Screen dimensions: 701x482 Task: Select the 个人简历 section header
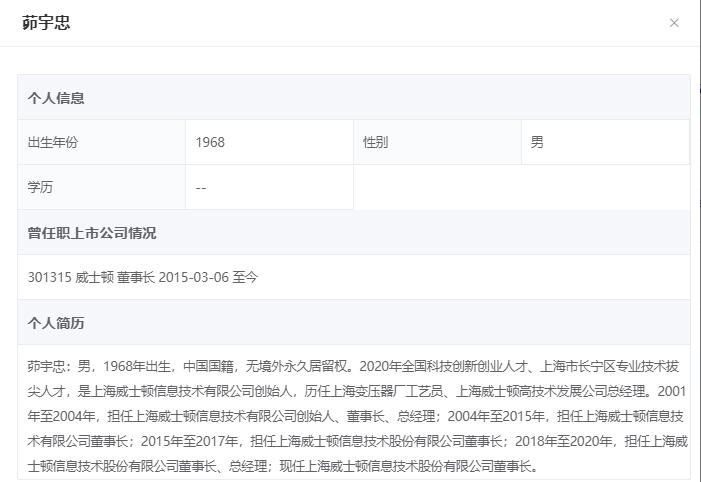coord(56,323)
